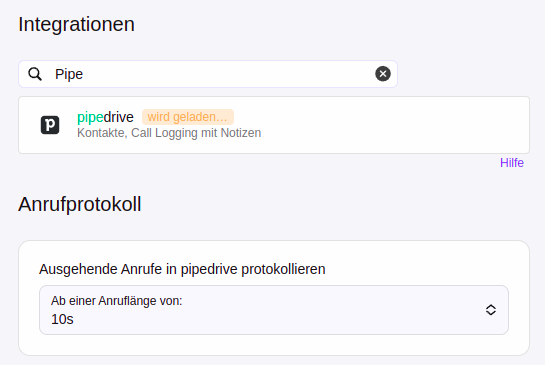The image size is (545, 365).
Task: Click the Integrationen heading
Action: click(x=76, y=24)
